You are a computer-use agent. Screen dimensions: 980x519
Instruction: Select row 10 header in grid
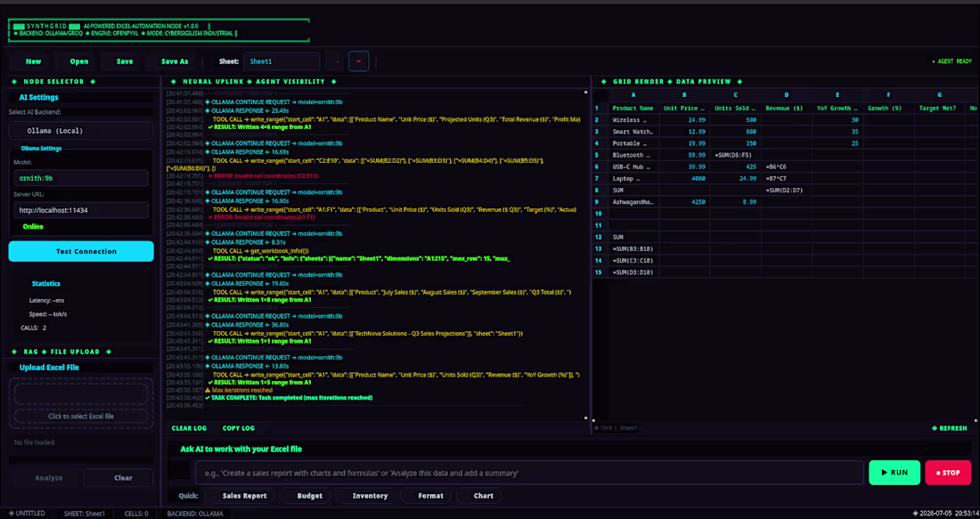[598, 214]
